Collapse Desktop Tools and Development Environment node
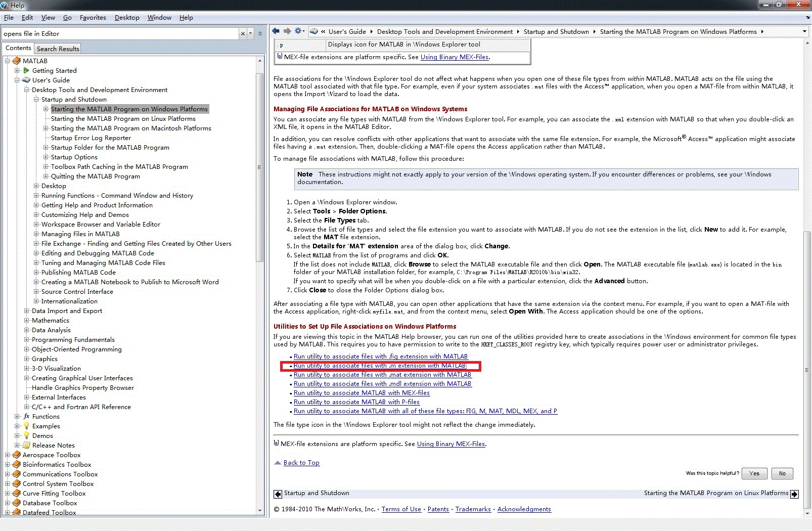Viewport: 812px width, 531px height. [x=26, y=90]
